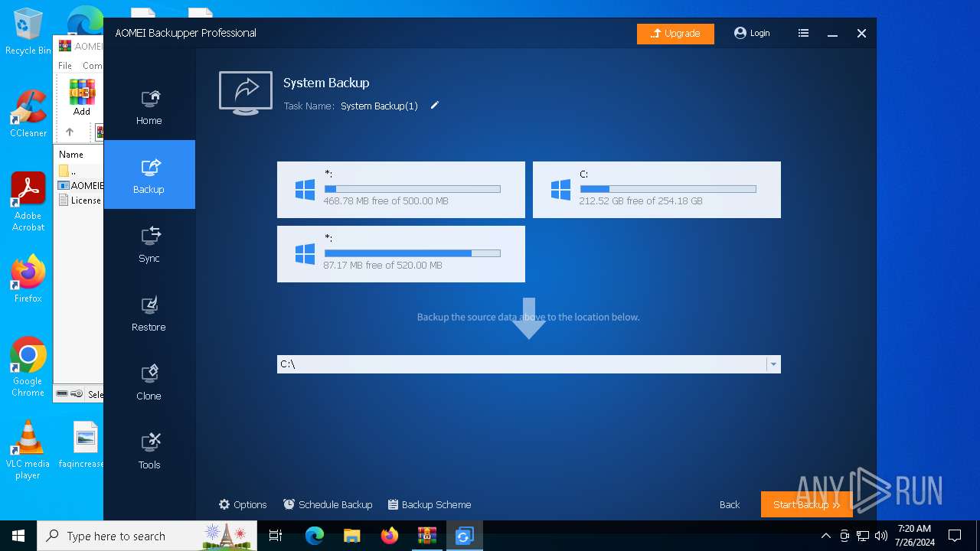Open the hamburger menu in title bar
The width and height of the screenshot is (980, 551).
(x=803, y=33)
